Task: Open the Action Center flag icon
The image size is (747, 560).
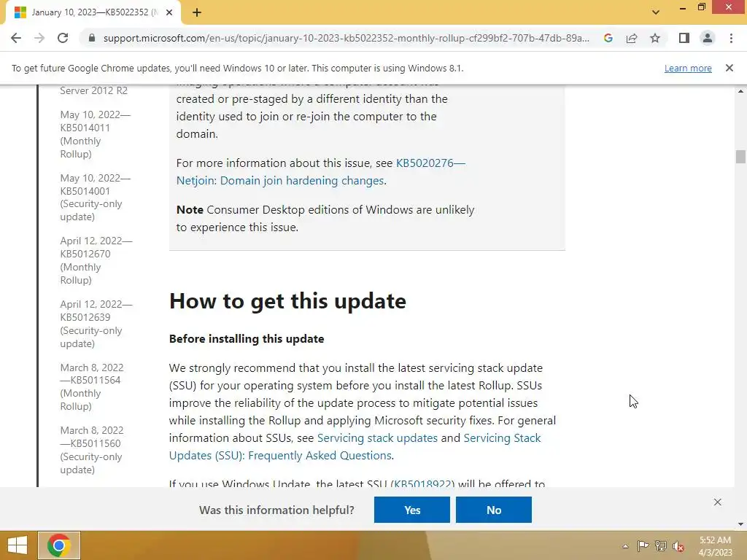Action: tap(643, 545)
